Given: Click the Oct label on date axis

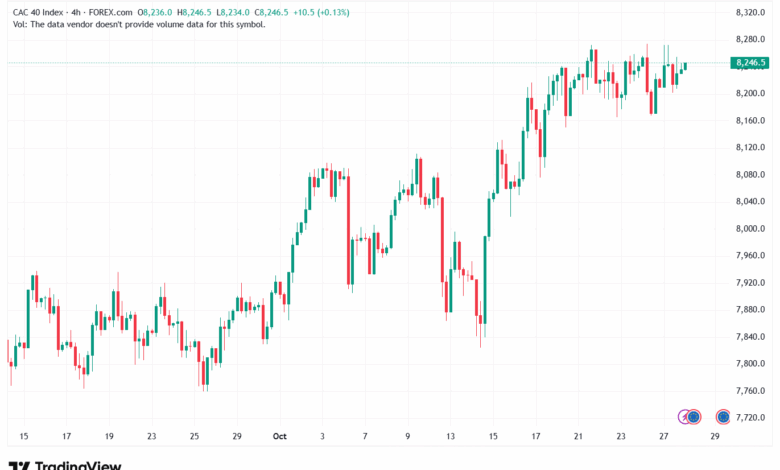Looking at the screenshot, I should 280,437.
